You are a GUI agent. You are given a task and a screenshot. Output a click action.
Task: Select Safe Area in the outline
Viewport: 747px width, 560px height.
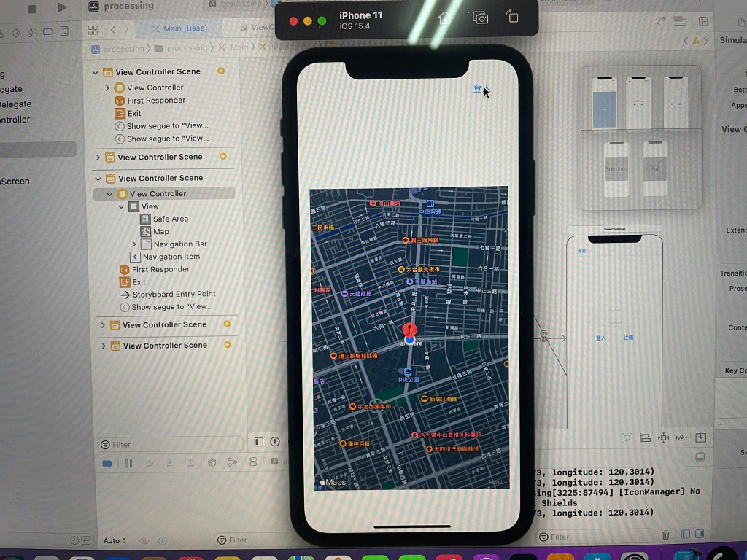tap(165, 219)
